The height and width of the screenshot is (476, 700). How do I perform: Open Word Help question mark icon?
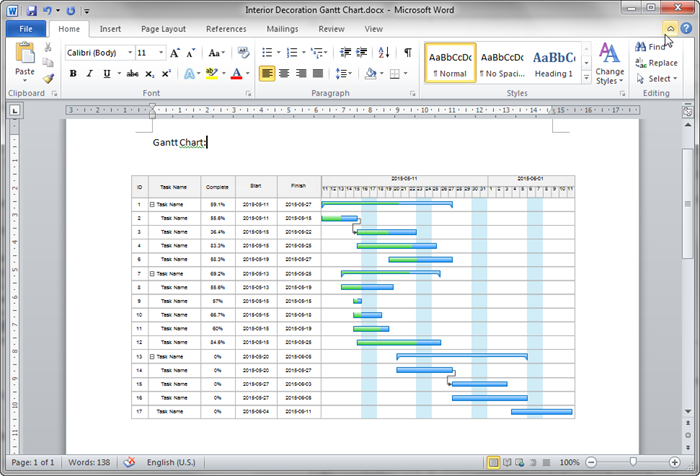pos(685,29)
